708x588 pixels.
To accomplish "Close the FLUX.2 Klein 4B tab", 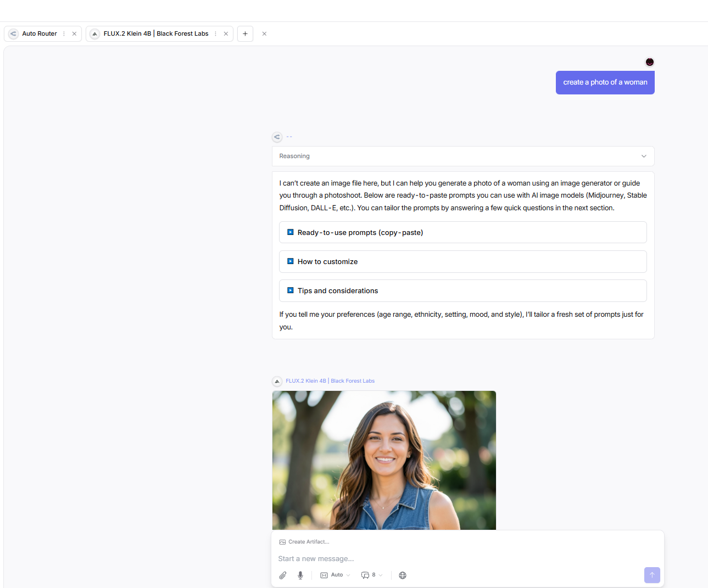I will click(x=226, y=33).
